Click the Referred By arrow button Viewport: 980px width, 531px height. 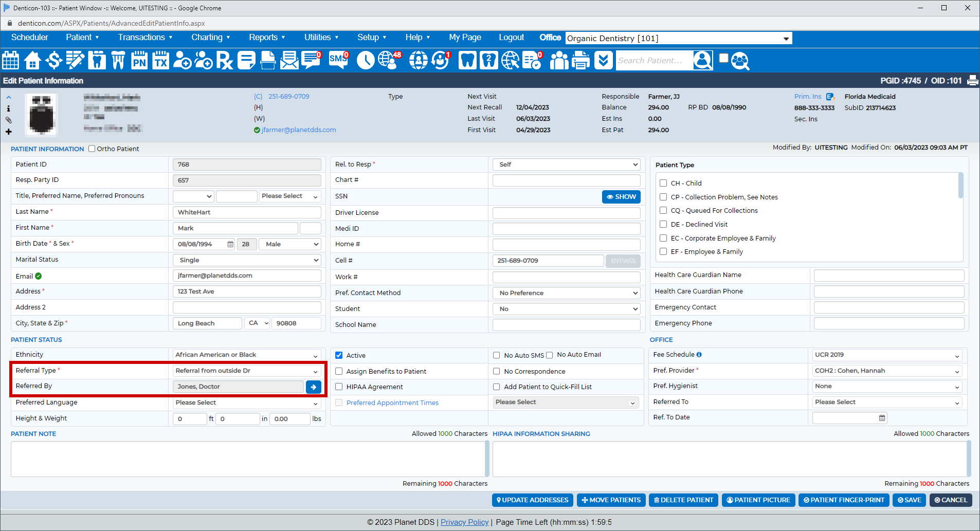click(x=314, y=387)
